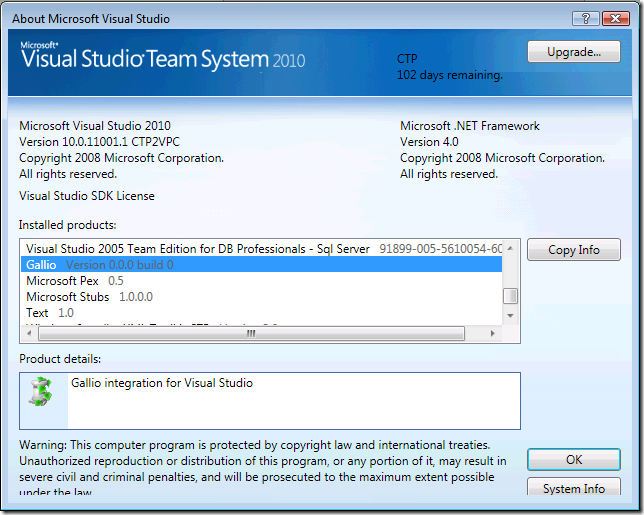This screenshot has width=644, height=515.
Task: Click the vertical scrollbar thumb in products list
Action: (x=511, y=295)
